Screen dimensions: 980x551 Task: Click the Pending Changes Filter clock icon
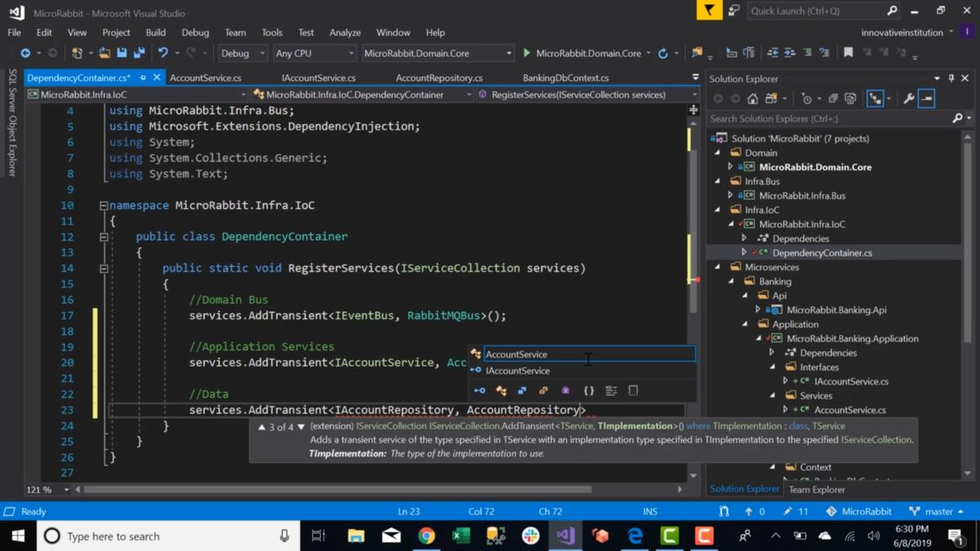tap(806, 99)
